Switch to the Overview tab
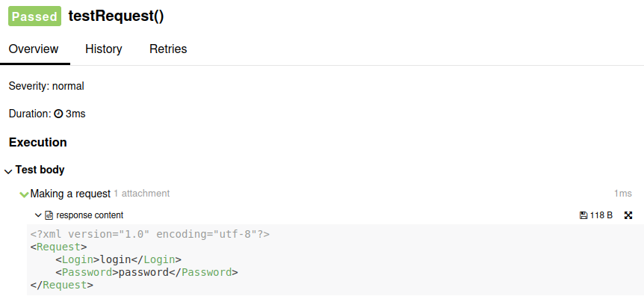Image resolution: width=644 pixels, height=299 pixels. [x=34, y=49]
